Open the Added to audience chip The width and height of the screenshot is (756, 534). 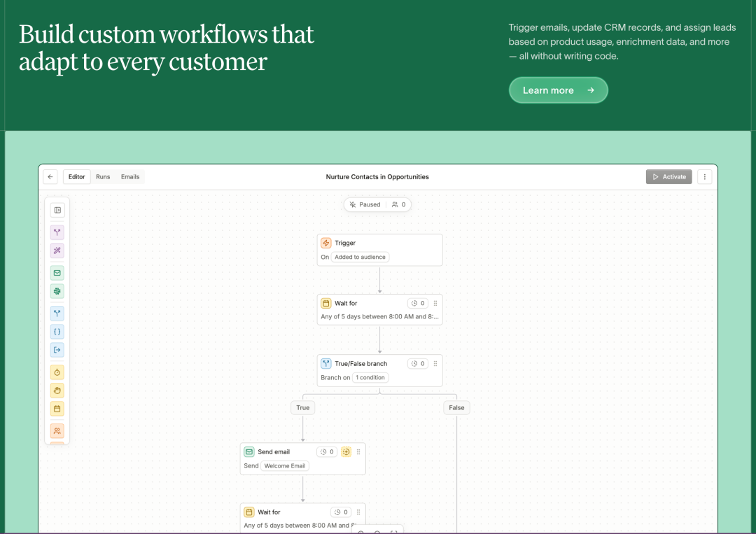pyautogui.click(x=360, y=257)
